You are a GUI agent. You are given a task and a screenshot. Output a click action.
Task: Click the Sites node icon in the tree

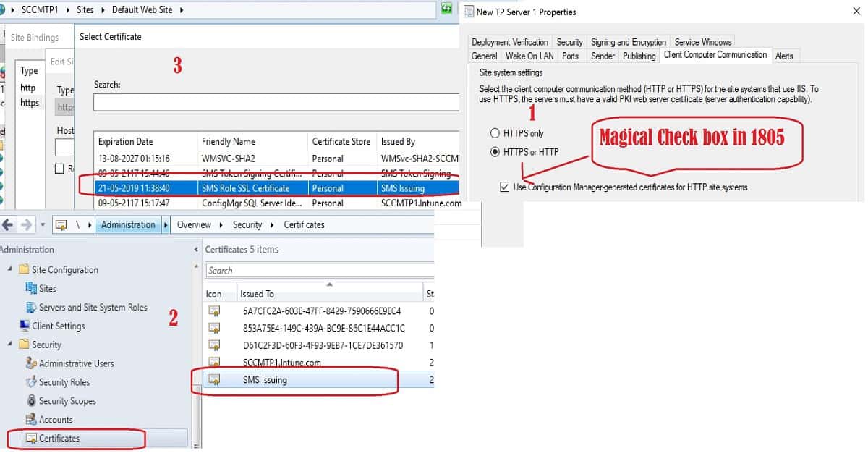[x=31, y=288]
